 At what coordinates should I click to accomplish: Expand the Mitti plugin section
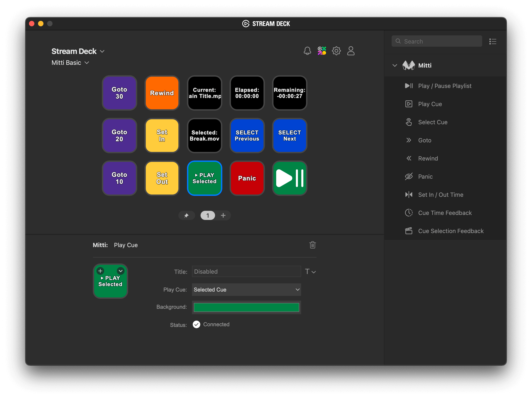pyautogui.click(x=395, y=65)
